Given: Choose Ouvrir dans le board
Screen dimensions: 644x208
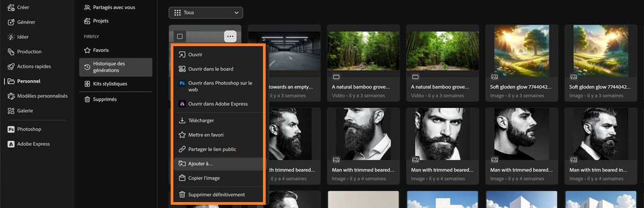Looking at the screenshot, I should coord(218,69).
